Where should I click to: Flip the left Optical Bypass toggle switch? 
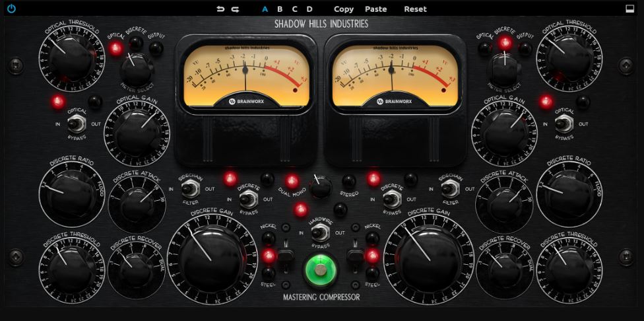[x=77, y=124]
